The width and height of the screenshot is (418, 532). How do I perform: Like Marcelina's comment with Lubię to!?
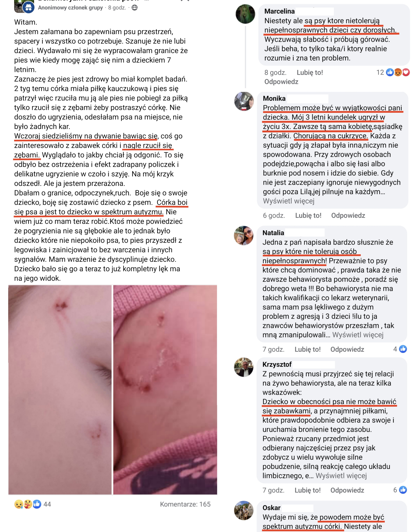click(x=310, y=72)
